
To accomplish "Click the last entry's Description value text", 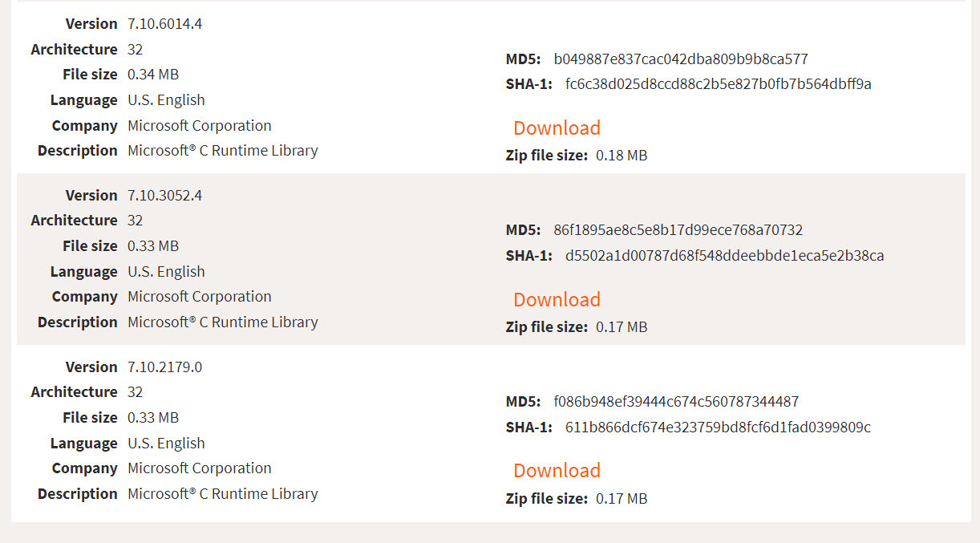I will [223, 494].
